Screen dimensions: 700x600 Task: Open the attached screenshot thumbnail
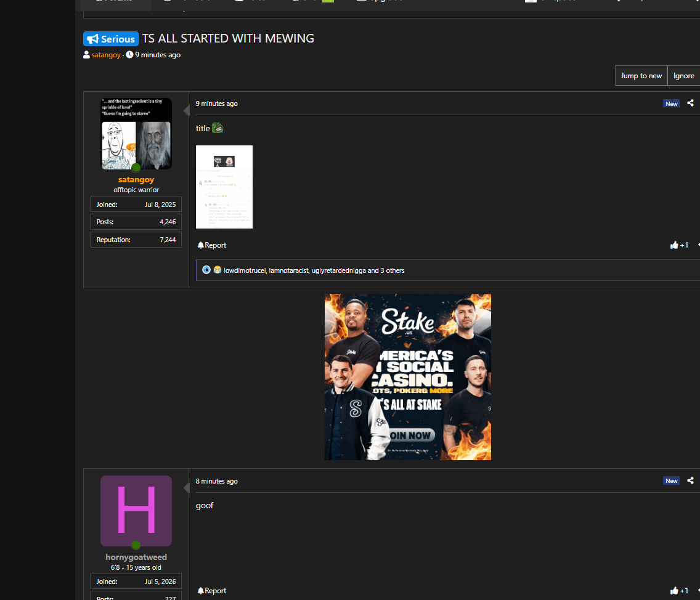pos(224,187)
